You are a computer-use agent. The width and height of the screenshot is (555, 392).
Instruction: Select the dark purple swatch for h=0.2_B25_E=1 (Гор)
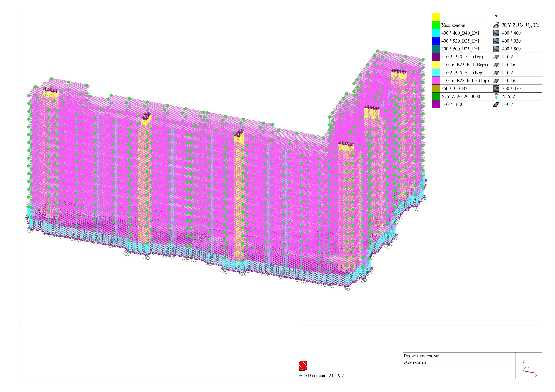point(436,57)
